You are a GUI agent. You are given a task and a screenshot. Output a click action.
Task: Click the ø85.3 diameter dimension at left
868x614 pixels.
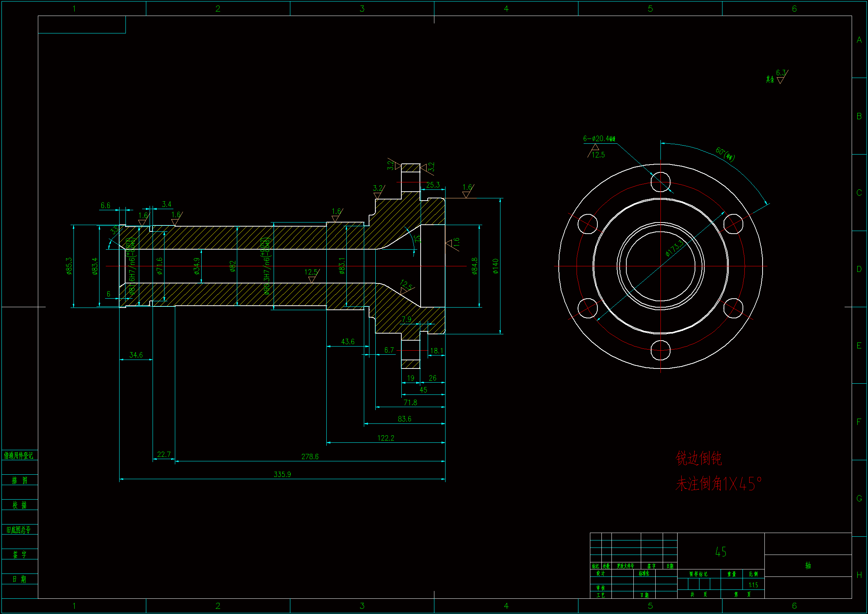[69, 266]
